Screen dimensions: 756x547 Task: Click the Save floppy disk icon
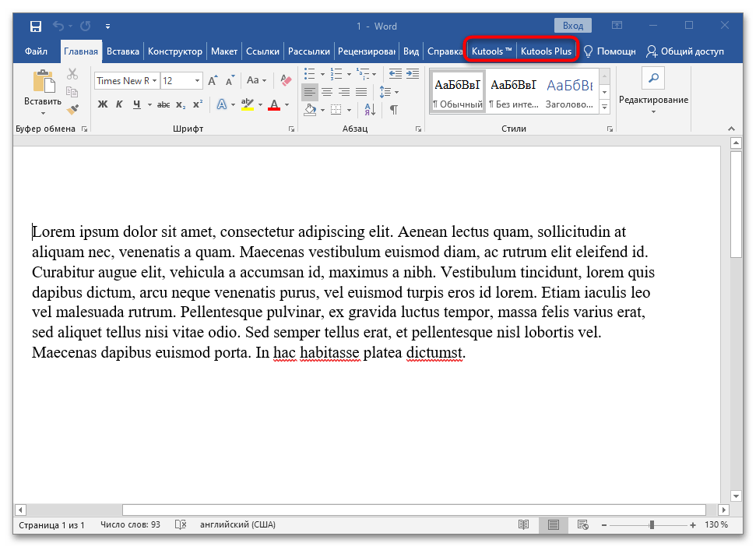pos(36,26)
